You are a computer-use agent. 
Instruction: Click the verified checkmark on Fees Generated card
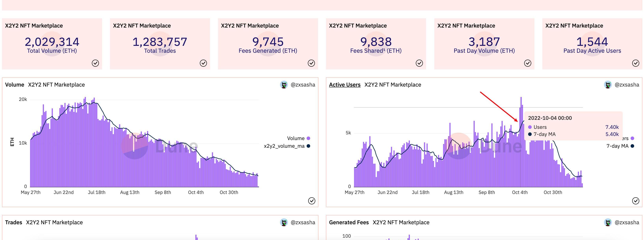(x=311, y=63)
